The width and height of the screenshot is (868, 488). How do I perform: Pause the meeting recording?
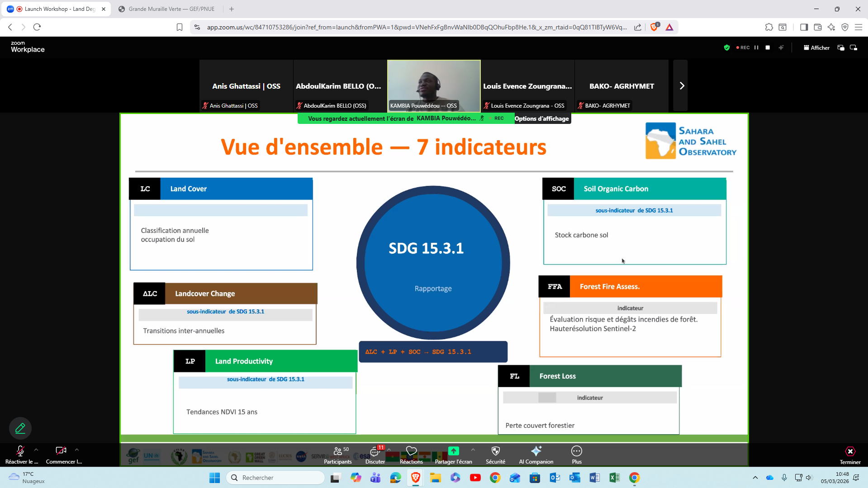click(756, 47)
